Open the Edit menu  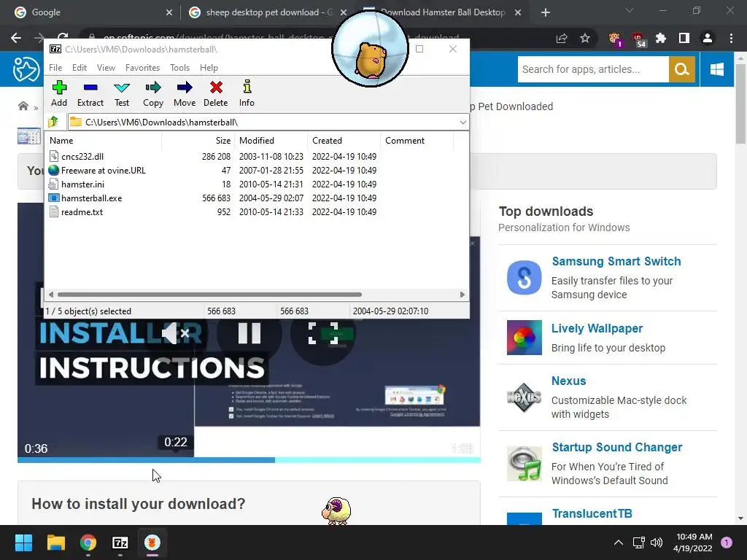tap(79, 68)
